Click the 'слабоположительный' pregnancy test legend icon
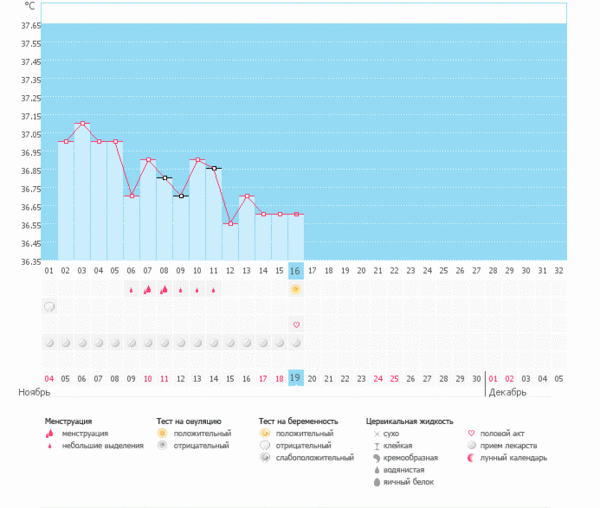600x508 pixels. tap(264, 458)
